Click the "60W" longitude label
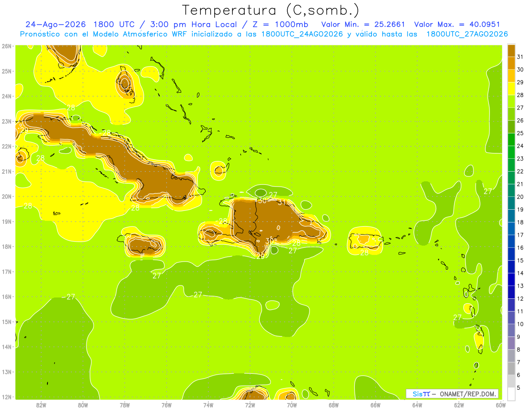Screen dimensions: 532x411 (501, 405)
